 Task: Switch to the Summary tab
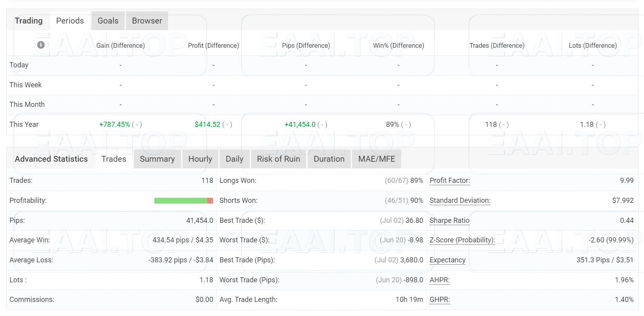click(157, 159)
